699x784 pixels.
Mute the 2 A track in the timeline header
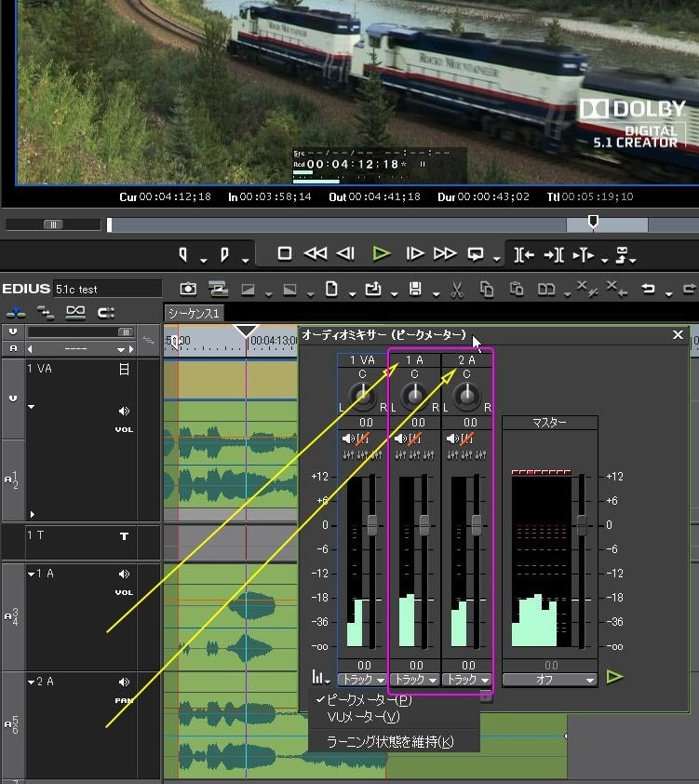[x=124, y=682]
